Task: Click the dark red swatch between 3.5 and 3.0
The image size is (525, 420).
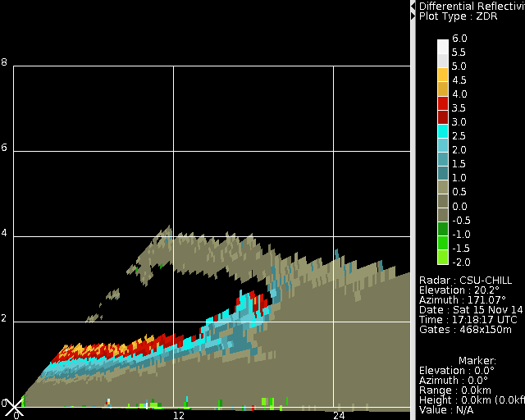Action: click(443, 116)
